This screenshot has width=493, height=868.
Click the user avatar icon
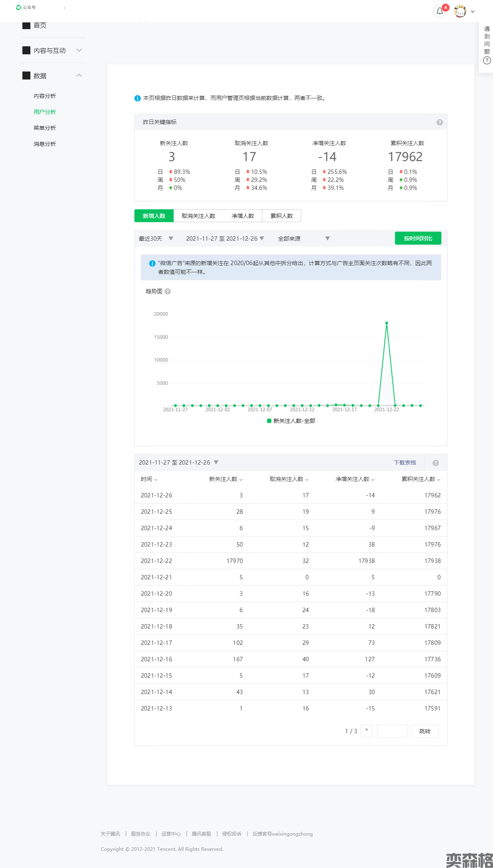pyautogui.click(x=460, y=11)
